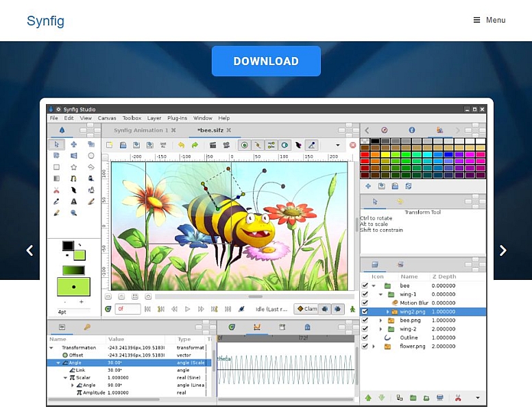Select the Brush tool
532x413 pixels.
coord(57,213)
